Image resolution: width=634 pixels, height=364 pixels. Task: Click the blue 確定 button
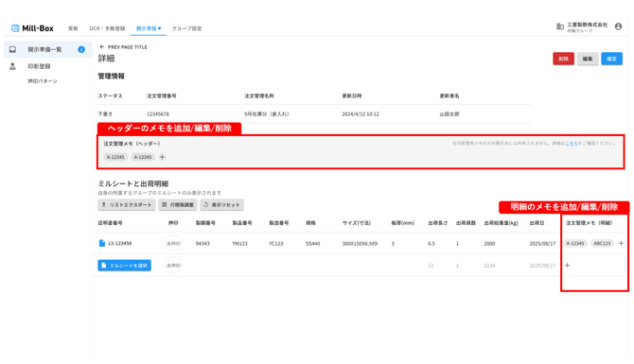[x=611, y=59]
